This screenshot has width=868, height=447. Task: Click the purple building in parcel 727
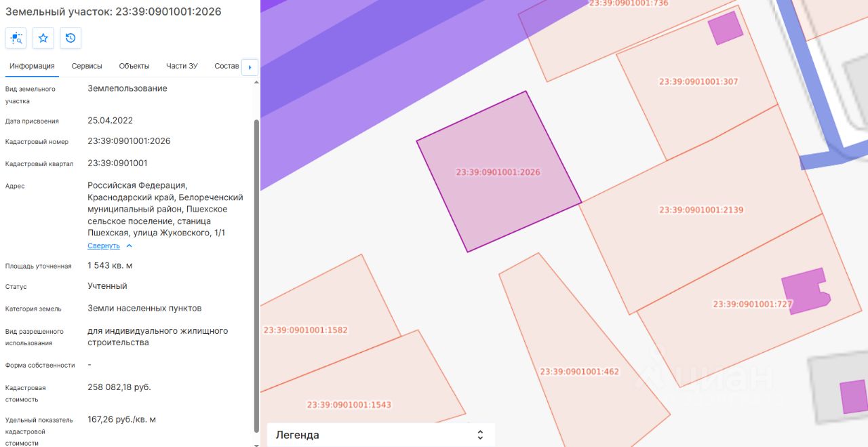pyautogui.click(x=806, y=292)
